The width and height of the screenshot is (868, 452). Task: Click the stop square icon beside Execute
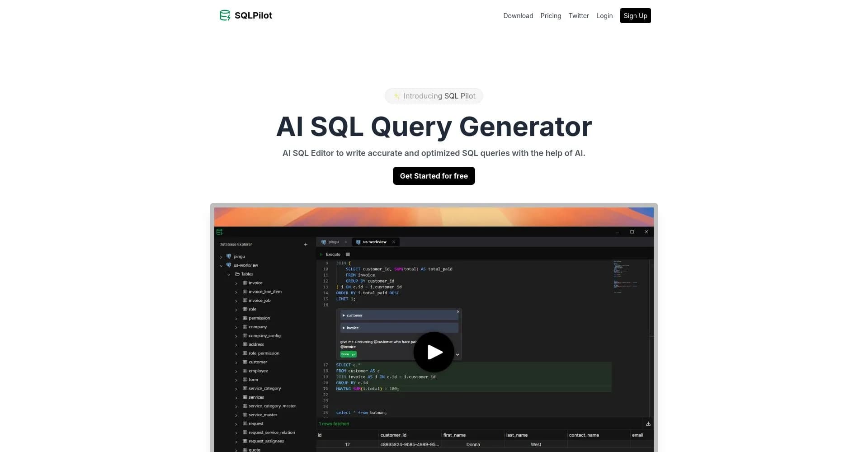click(348, 254)
